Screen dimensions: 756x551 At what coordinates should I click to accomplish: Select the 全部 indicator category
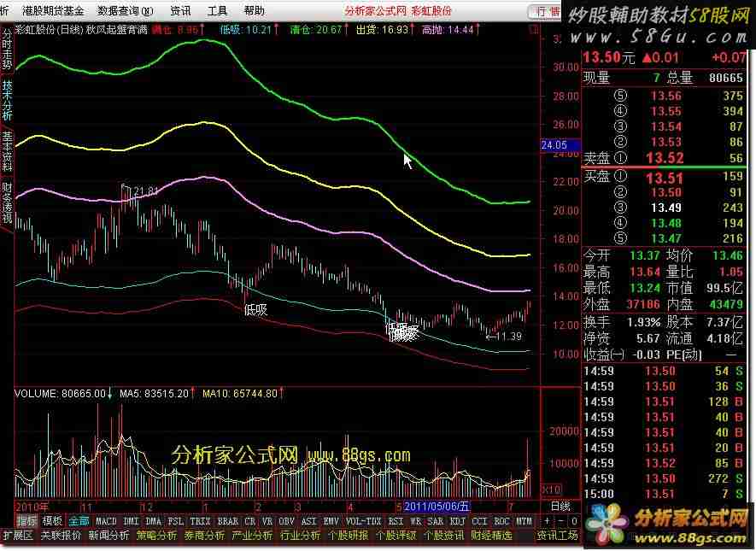pyautogui.click(x=79, y=521)
